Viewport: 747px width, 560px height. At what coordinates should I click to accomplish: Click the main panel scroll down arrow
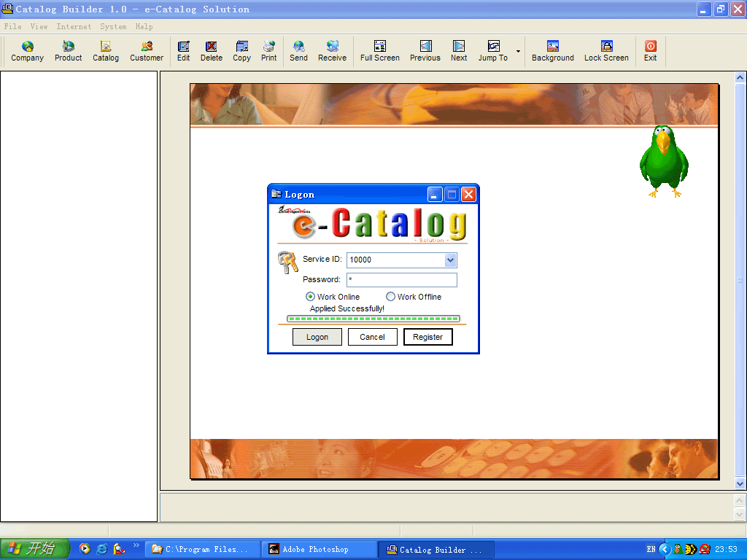(x=740, y=483)
